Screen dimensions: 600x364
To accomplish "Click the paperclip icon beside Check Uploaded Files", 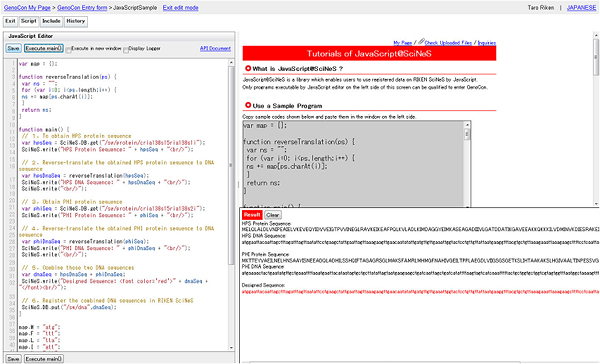I will (x=421, y=41).
